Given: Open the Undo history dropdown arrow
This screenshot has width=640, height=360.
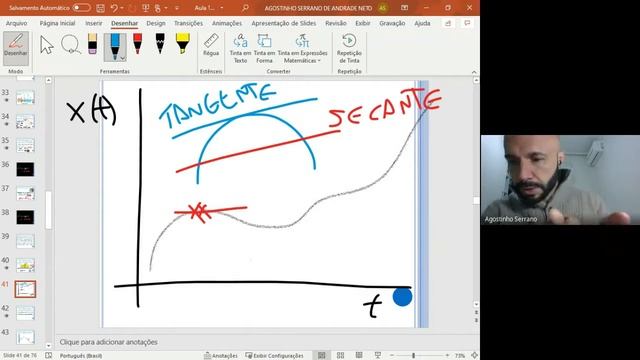Looking at the screenshot, I should 122,8.
